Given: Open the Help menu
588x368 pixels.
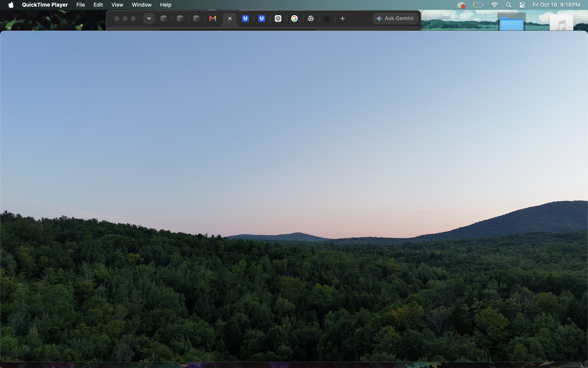Looking at the screenshot, I should (166, 5).
